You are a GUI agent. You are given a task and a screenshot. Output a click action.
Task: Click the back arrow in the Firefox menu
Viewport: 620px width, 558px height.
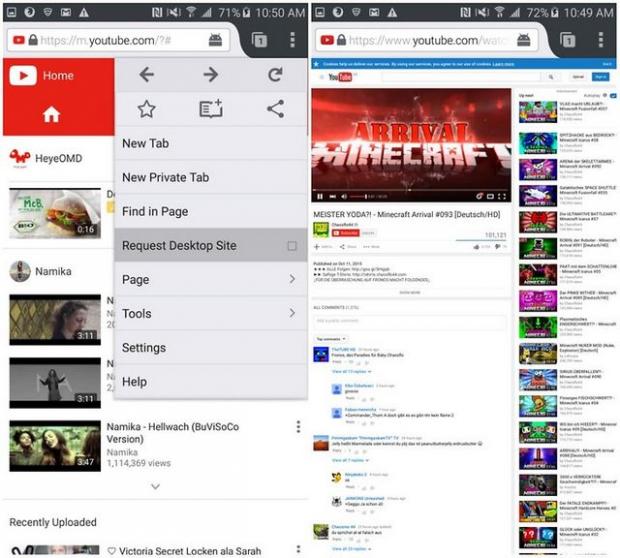coord(146,75)
